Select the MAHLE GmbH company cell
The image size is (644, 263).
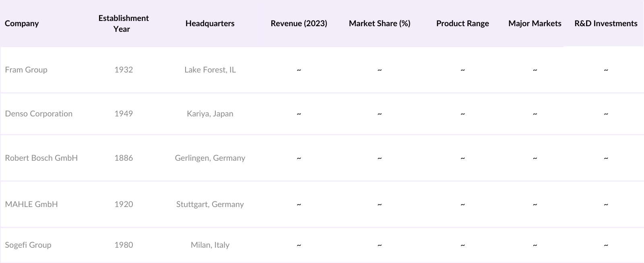click(31, 204)
